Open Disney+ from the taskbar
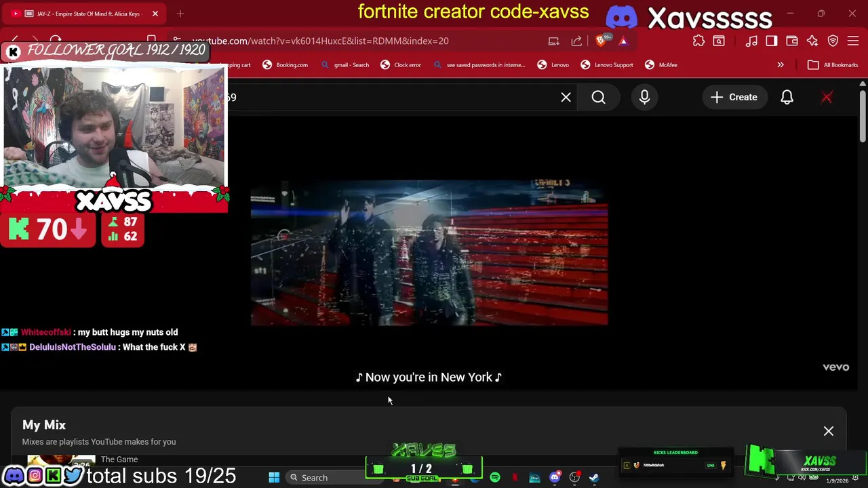This screenshot has height=488, width=868. coord(534,478)
